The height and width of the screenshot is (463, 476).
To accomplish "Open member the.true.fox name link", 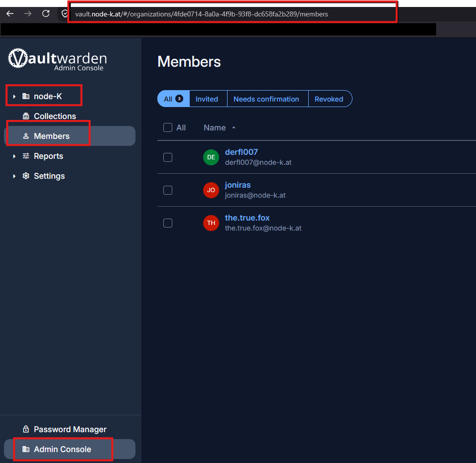I will [247, 218].
